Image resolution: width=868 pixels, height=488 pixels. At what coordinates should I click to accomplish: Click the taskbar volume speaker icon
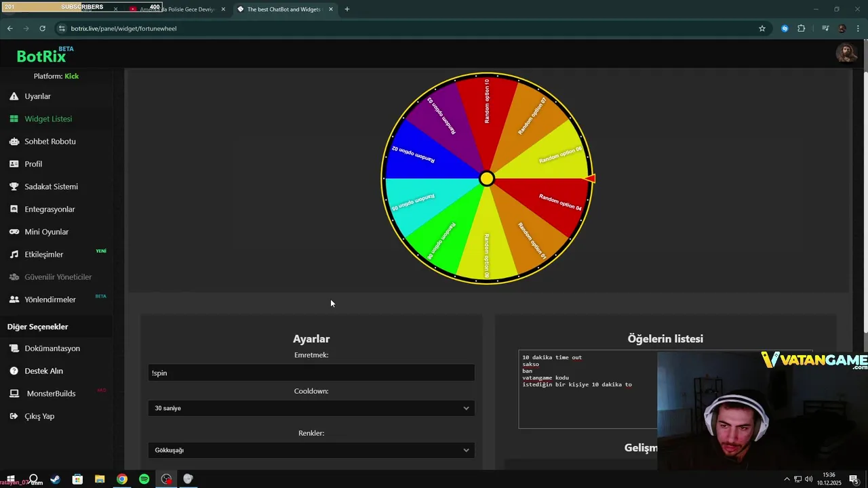pyautogui.click(x=808, y=479)
